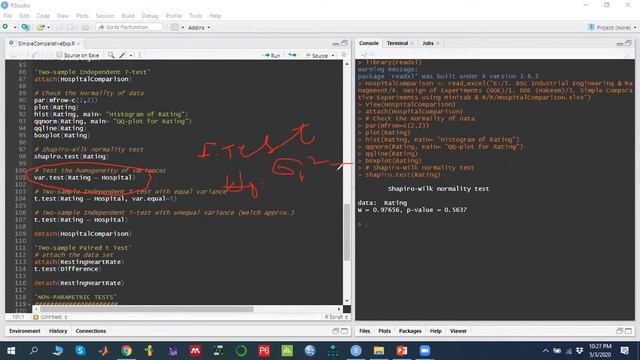This screenshot has height=360, width=640.
Task: Click the var.test(Rating ~ Hospital) code line
Action: pos(84,178)
